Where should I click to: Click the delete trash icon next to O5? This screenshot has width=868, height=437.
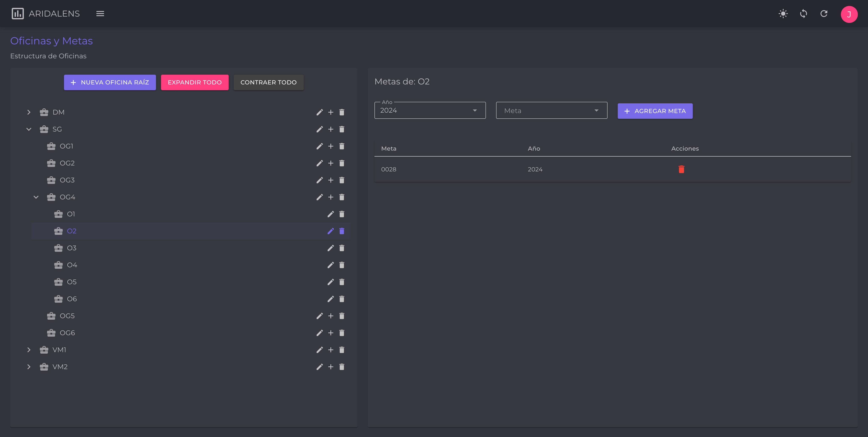342,282
